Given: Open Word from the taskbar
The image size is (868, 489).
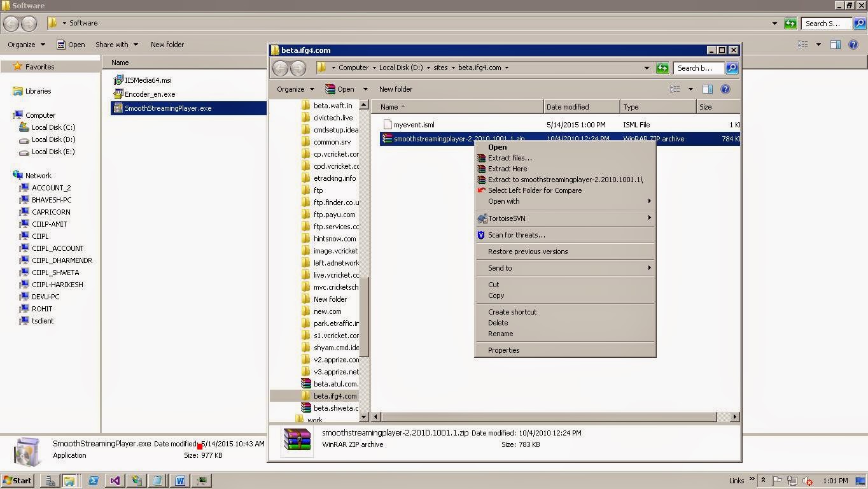Looking at the screenshot, I should click(180, 481).
